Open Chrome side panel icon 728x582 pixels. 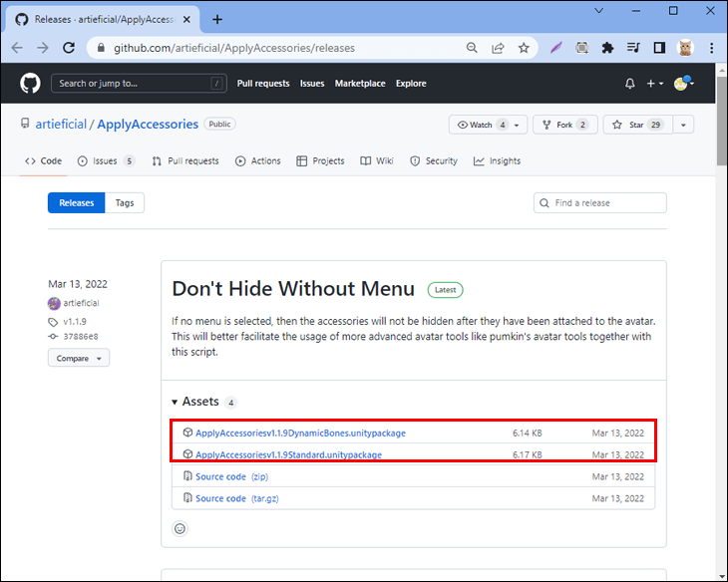pos(659,48)
